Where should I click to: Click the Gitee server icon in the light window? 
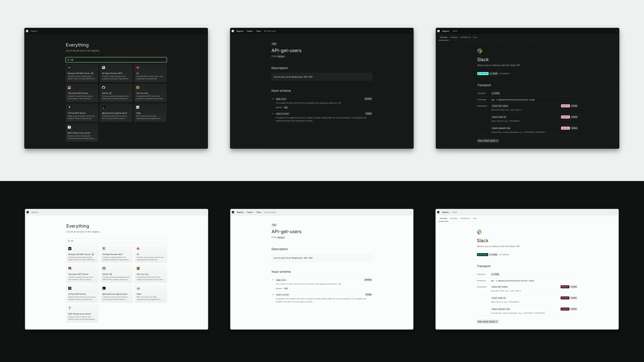pos(138,288)
